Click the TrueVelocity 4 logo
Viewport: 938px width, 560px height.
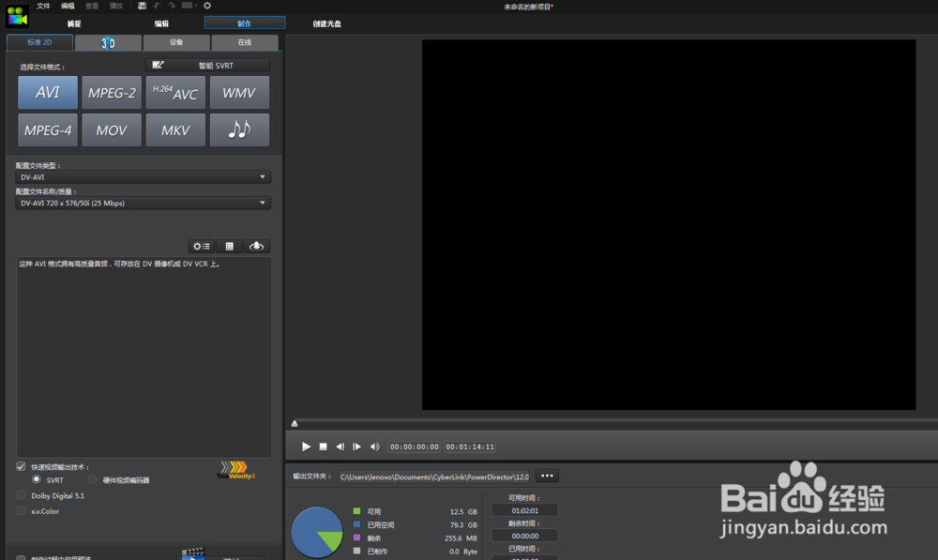tap(235, 470)
